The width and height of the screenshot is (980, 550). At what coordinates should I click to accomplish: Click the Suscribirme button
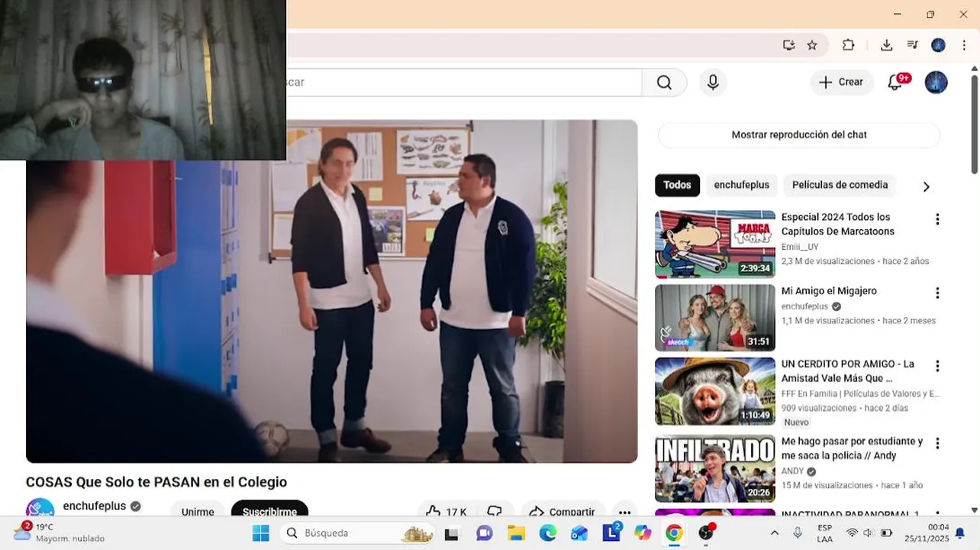[269, 511]
